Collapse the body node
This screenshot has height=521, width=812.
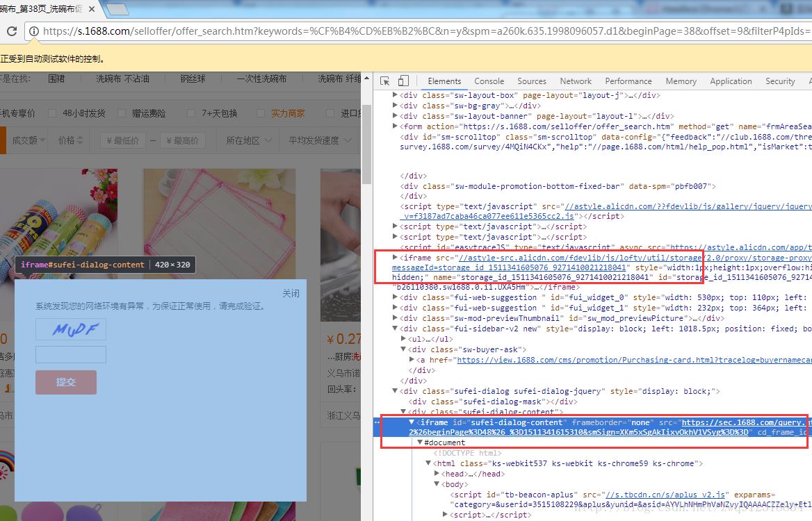tap(437, 483)
